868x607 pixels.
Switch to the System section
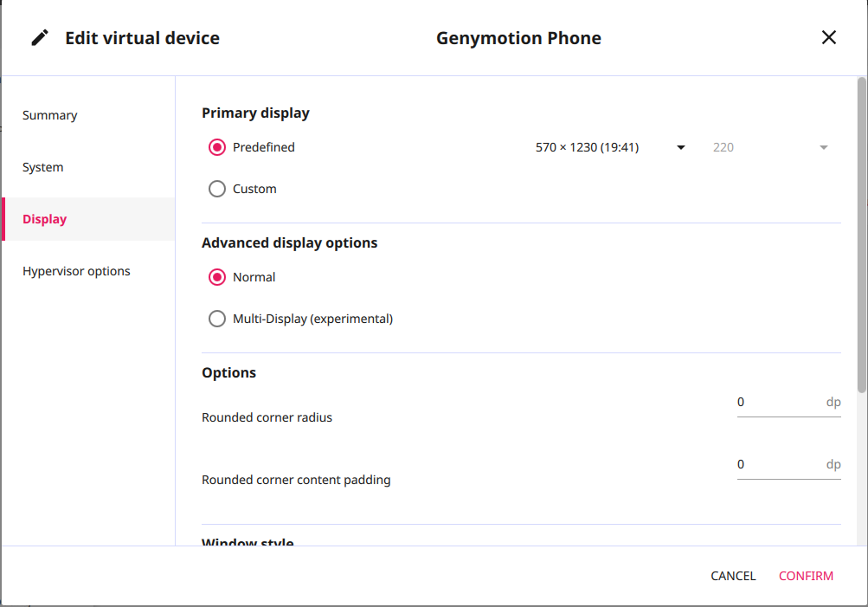[43, 167]
